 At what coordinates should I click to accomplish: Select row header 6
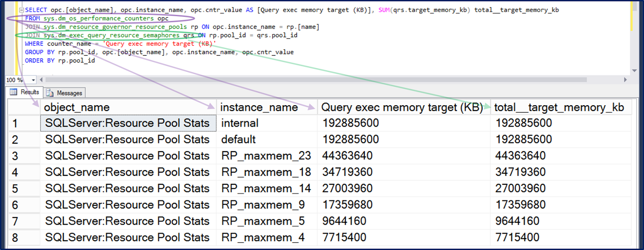pos(24,205)
